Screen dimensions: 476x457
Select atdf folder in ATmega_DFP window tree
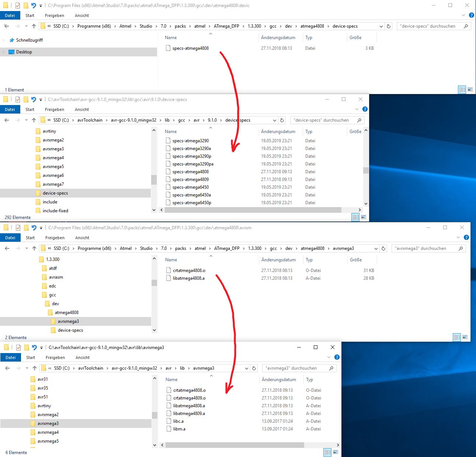tap(53, 268)
